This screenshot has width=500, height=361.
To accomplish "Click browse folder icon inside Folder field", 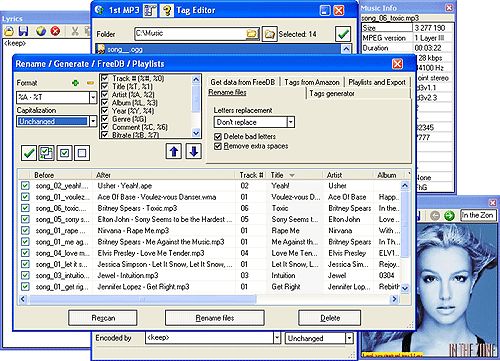I will coord(253,34).
